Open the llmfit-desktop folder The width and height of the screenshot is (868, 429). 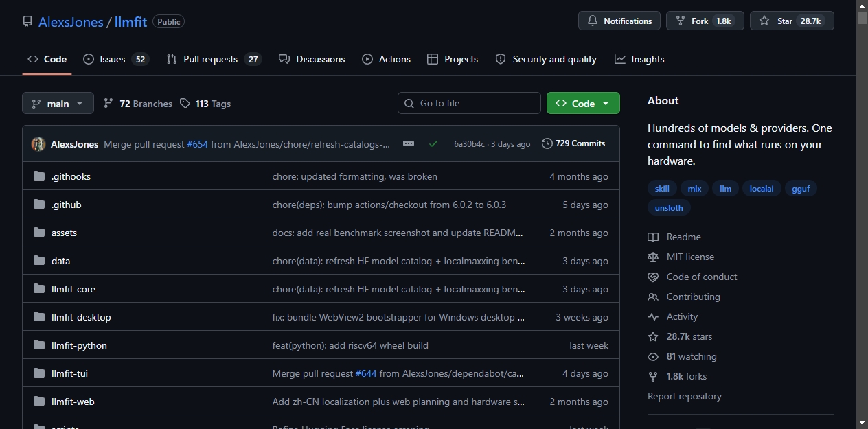pyautogui.click(x=81, y=317)
